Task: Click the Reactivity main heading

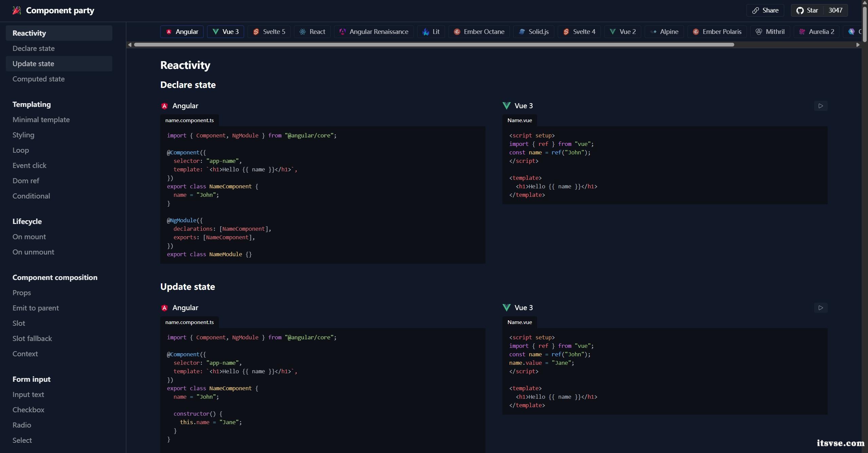Action: 185,65
